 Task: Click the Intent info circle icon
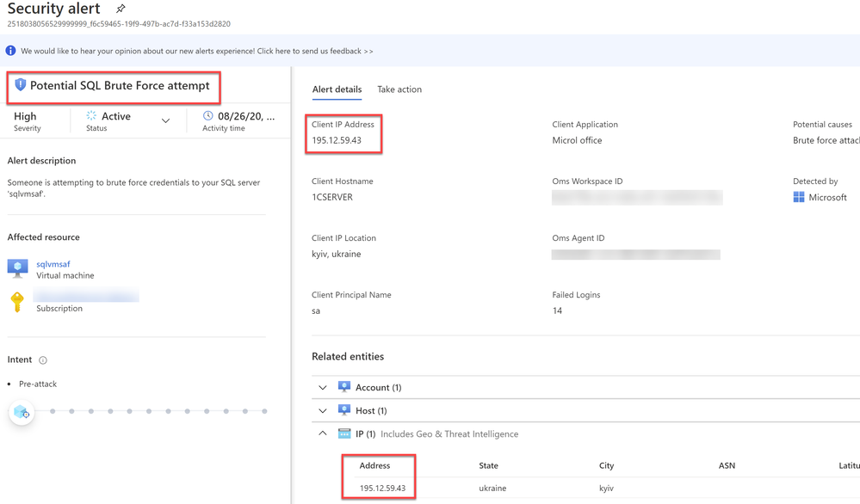(x=43, y=360)
